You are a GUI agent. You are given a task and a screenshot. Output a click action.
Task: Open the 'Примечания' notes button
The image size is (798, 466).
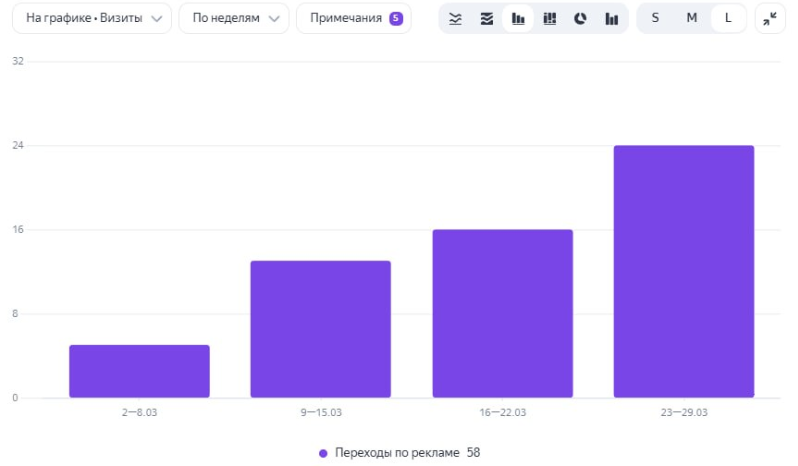(354, 18)
